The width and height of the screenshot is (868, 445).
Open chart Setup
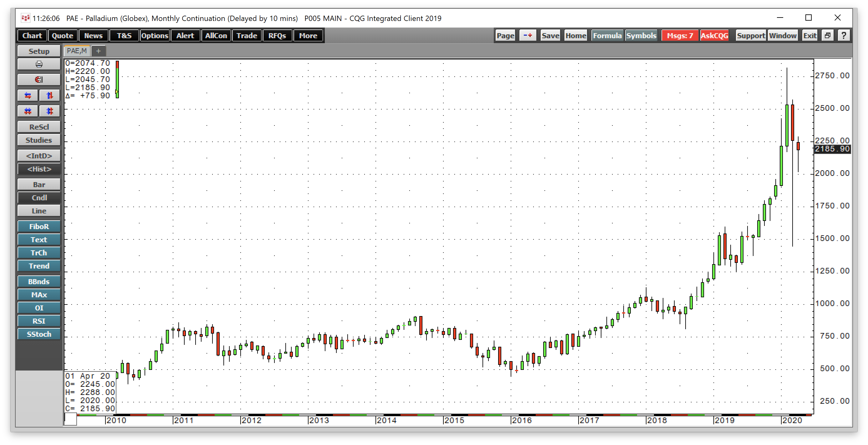39,51
